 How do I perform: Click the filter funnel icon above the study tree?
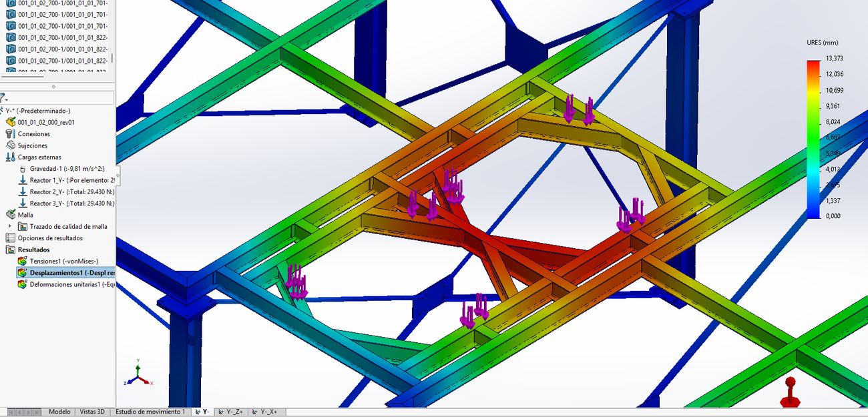click(x=3, y=97)
